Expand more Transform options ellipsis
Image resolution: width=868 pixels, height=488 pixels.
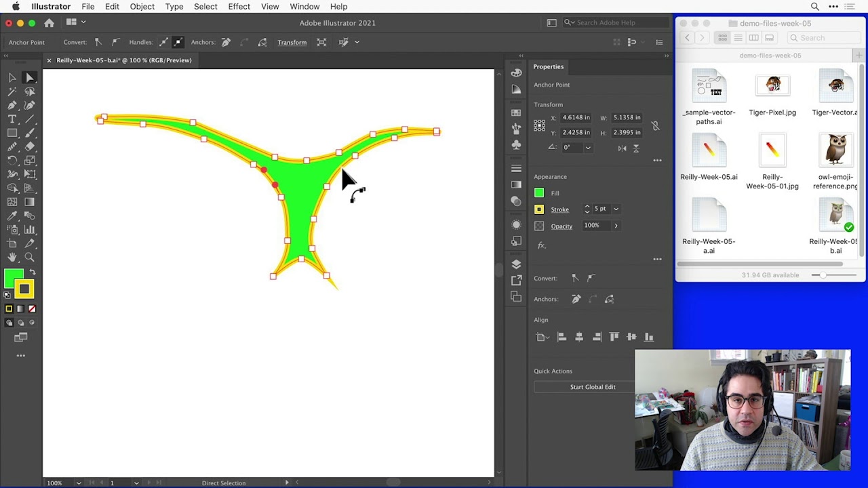[657, 161]
